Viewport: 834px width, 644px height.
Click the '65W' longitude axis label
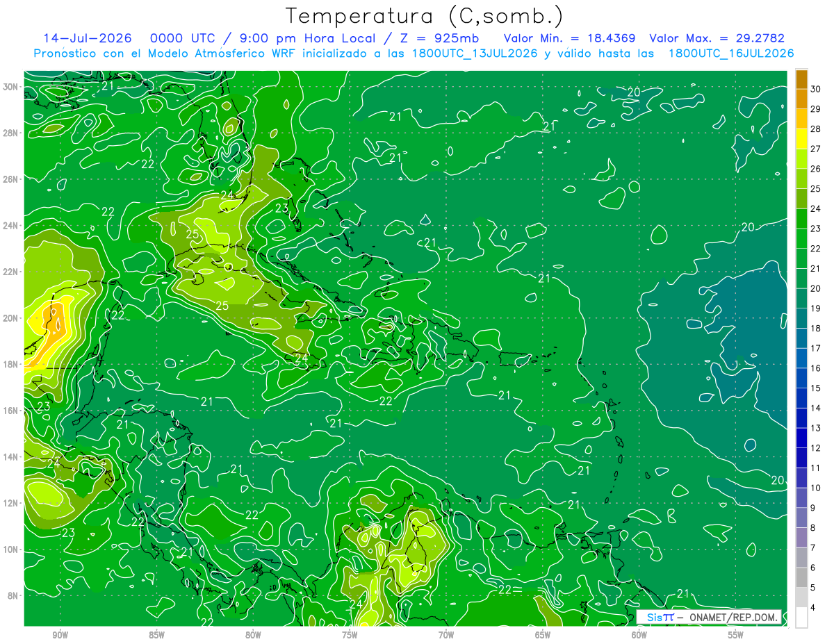click(x=543, y=635)
